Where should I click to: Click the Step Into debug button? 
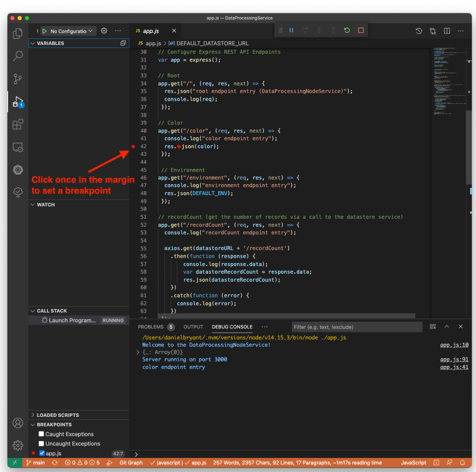319,30
